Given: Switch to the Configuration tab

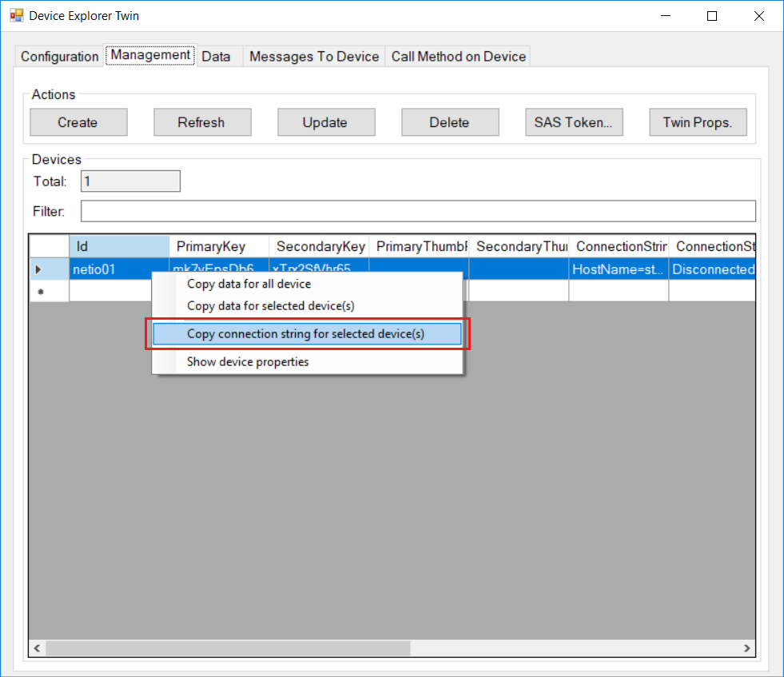Looking at the screenshot, I should point(59,57).
